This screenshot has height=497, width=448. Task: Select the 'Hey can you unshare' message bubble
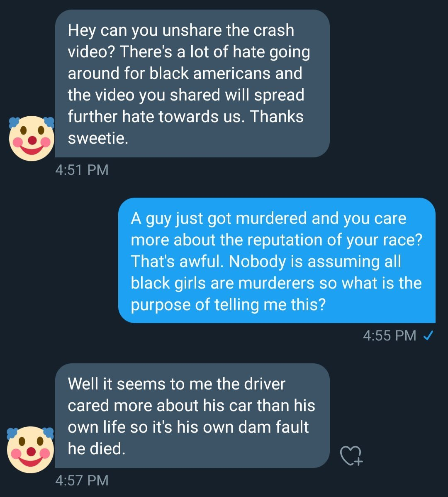(192, 84)
